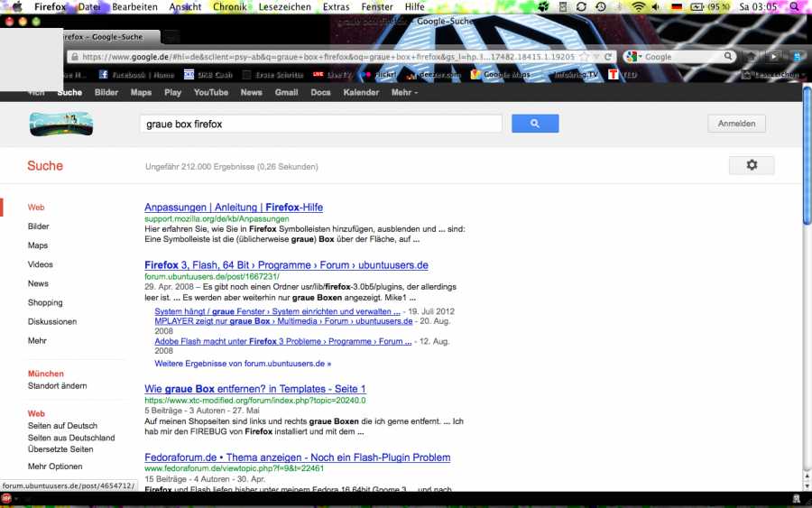Click 'Weitere Ergebnisse von forum.ubuntuusers.de'

tap(243, 364)
